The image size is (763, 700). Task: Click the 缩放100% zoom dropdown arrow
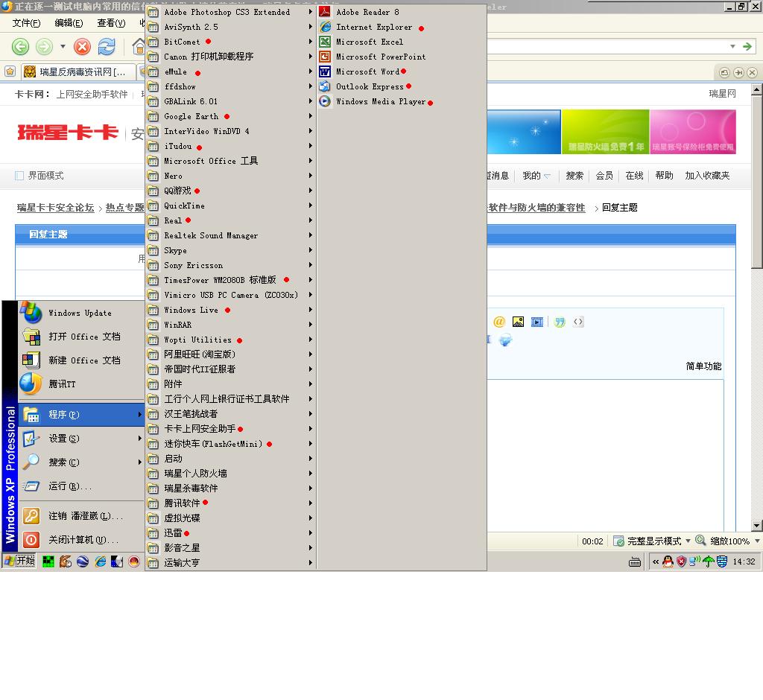757,541
